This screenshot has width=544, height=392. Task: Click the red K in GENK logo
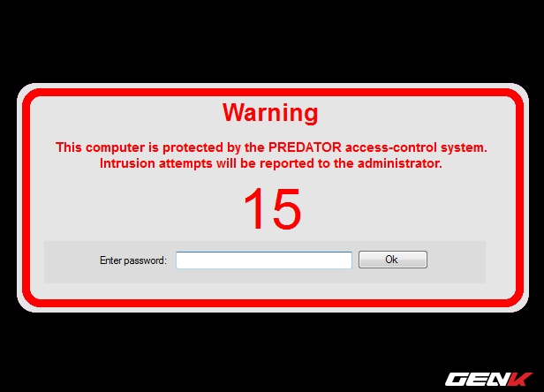pyautogui.click(x=522, y=379)
